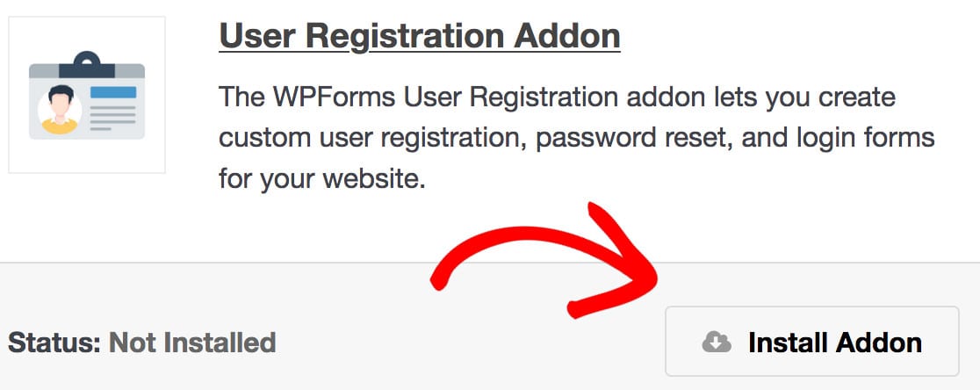
Task: Click the Install Addon button
Action: pos(811,342)
